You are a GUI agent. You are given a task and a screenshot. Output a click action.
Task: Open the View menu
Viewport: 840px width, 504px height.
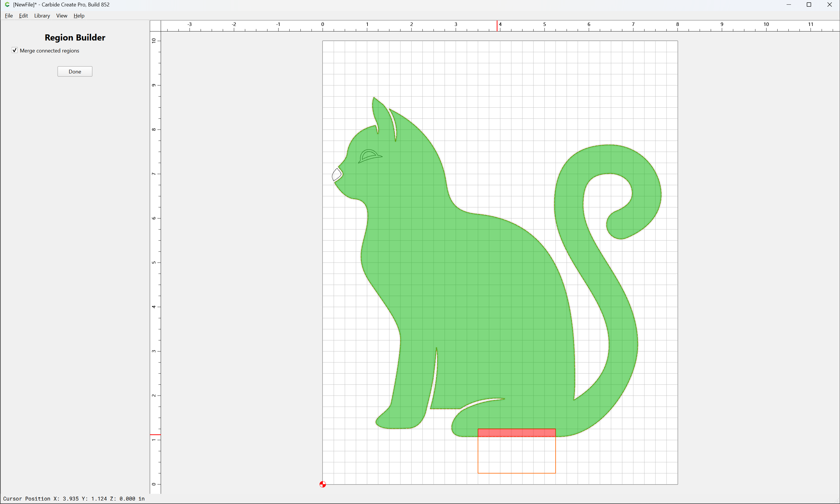point(62,16)
